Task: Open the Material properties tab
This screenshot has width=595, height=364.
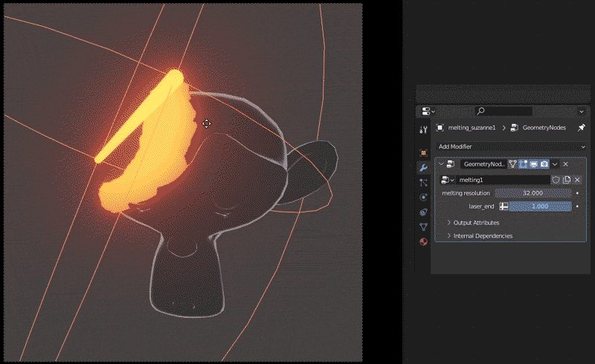Action: 423,241
